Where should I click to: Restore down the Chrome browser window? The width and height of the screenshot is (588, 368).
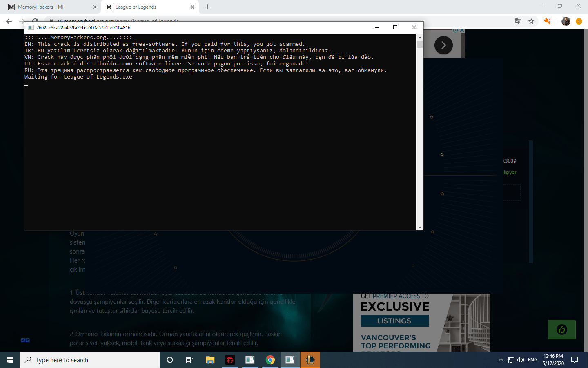point(560,6)
